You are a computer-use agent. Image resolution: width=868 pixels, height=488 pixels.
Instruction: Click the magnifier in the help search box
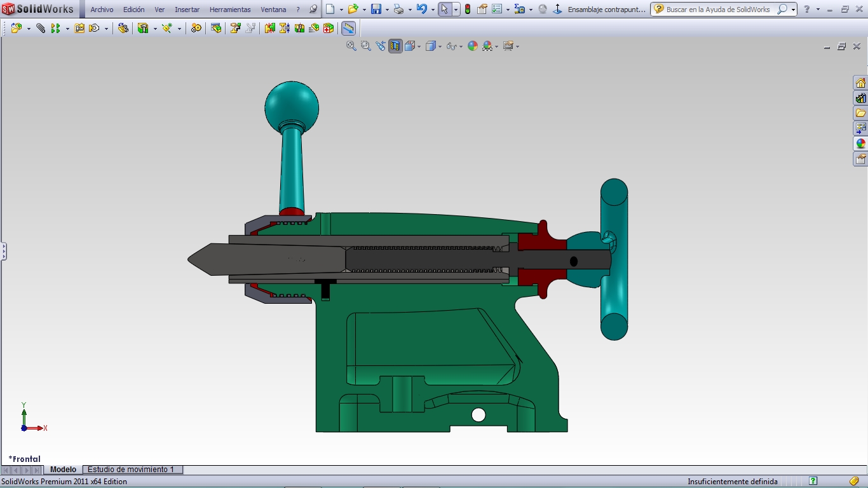pyautogui.click(x=783, y=10)
